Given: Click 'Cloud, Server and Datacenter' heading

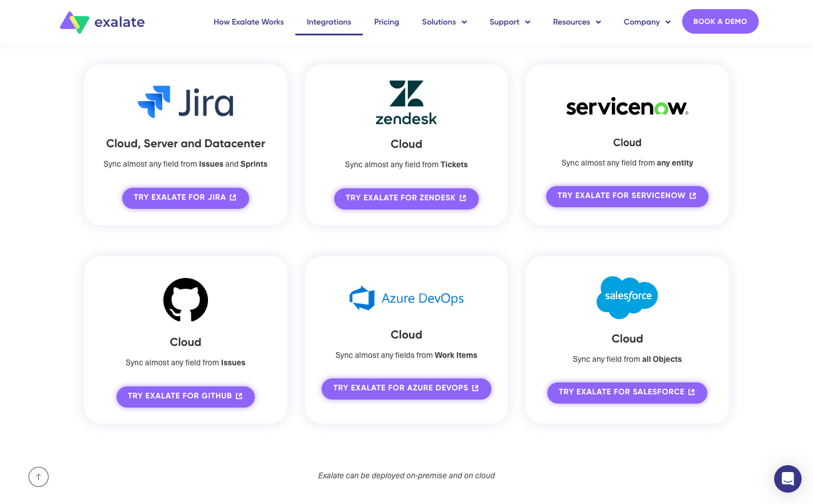Looking at the screenshot, I should click(186, 144).
